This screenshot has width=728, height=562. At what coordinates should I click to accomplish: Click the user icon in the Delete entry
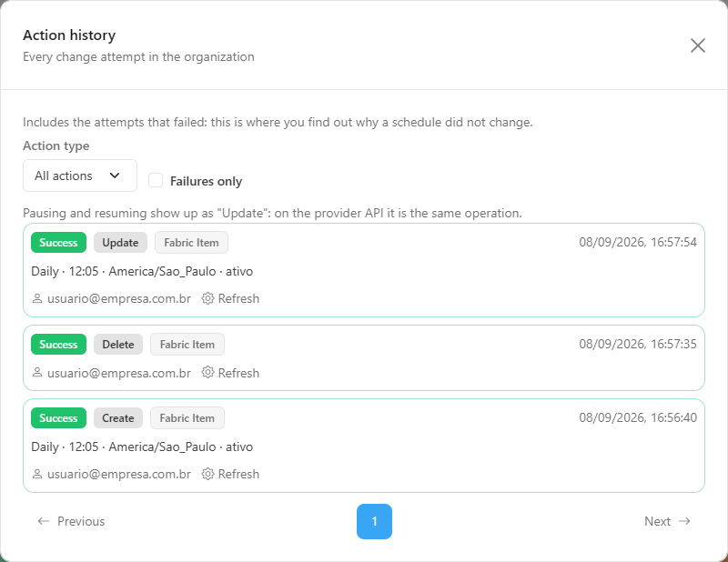tap(37, 373)
